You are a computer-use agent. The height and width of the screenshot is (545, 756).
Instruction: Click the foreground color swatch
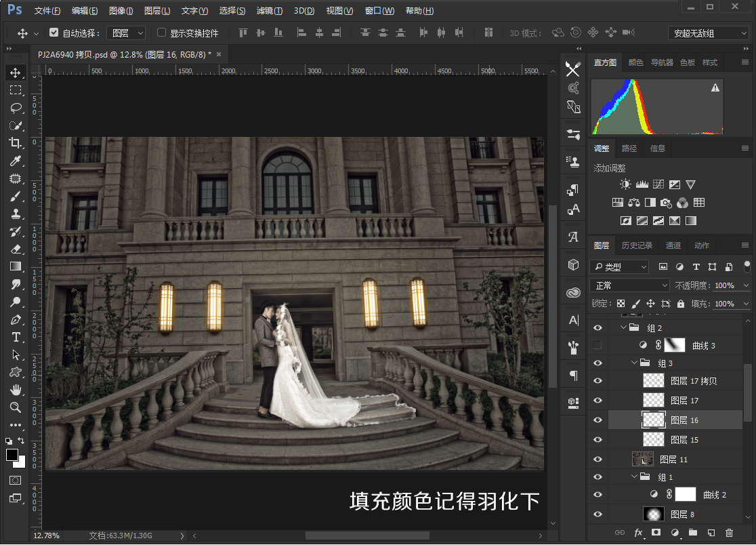[12, 455]
